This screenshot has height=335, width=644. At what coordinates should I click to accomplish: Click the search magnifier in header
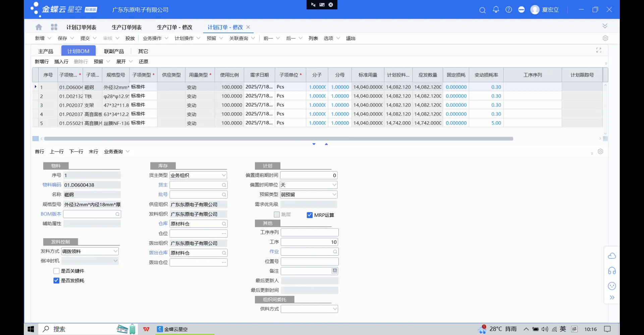click(482, 10)
